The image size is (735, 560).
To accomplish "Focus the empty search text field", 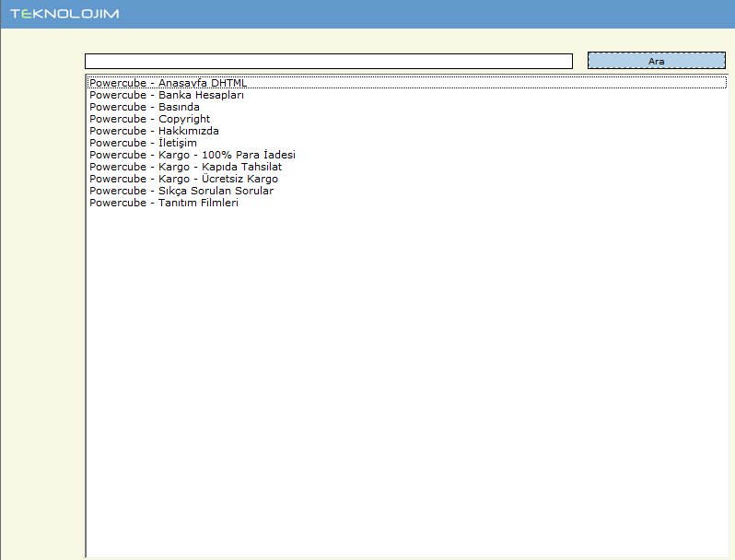I will [329, 62].
